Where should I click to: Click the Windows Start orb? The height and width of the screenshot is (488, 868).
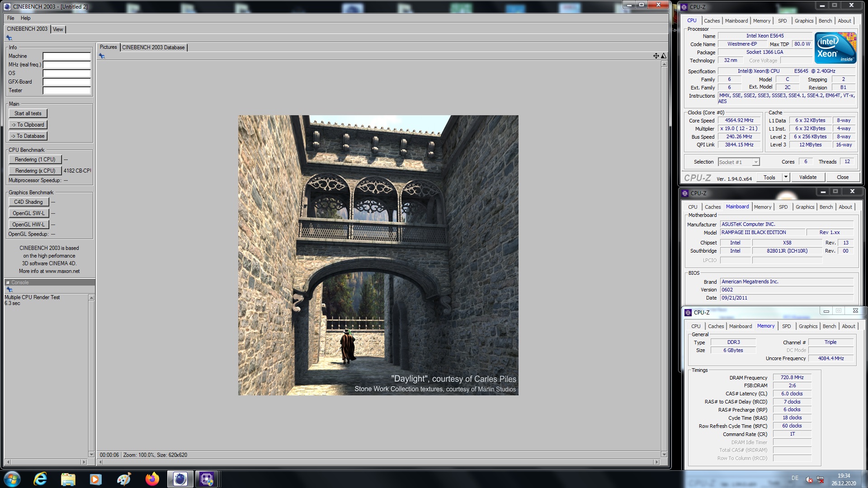point(12,479)
